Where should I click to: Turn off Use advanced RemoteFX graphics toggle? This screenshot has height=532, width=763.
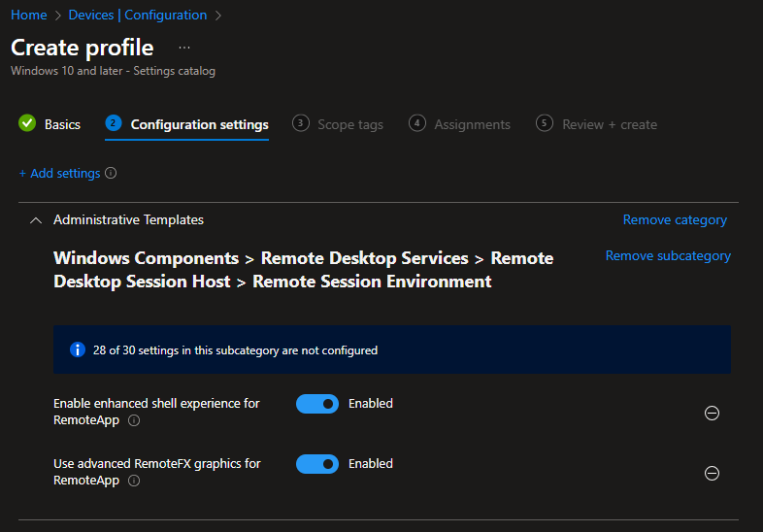(x=317, y=464)
